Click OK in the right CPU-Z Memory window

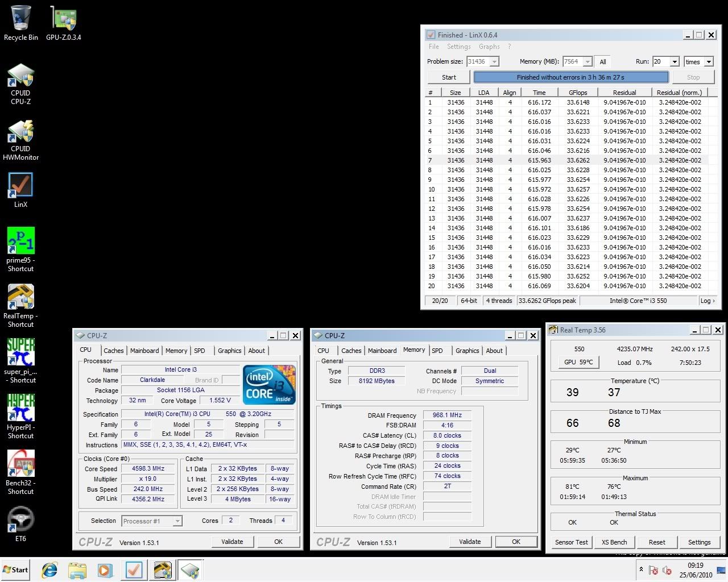[x=516, y=542]
